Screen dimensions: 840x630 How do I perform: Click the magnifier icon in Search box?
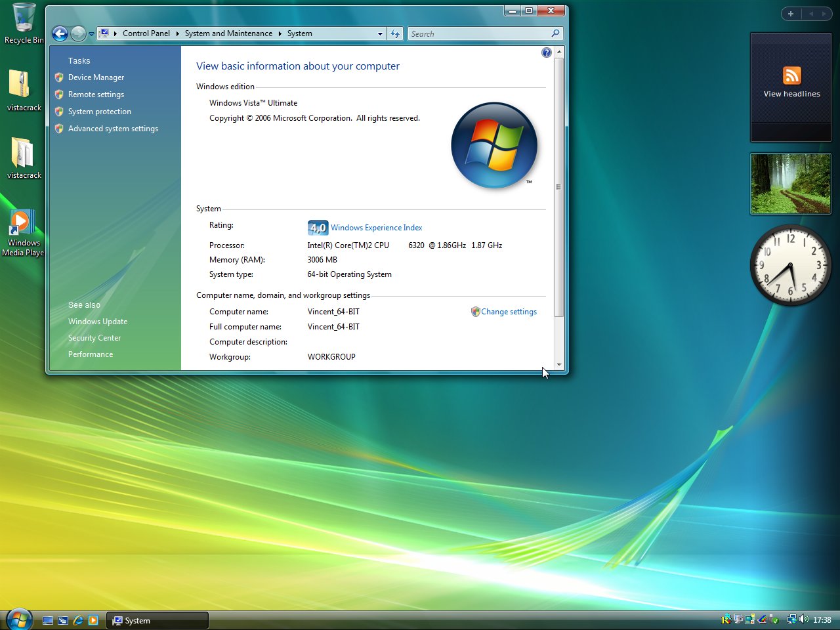pyautogui.click(x=556, y=33)
